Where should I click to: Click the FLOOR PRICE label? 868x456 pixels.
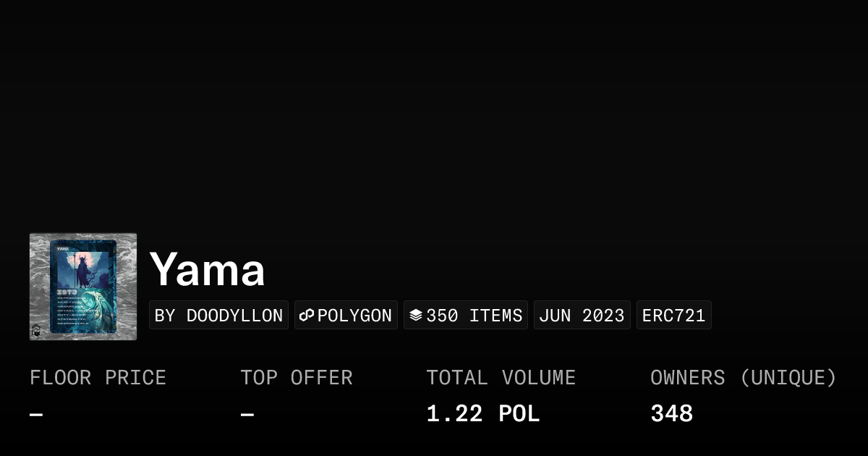coord(98,378)
